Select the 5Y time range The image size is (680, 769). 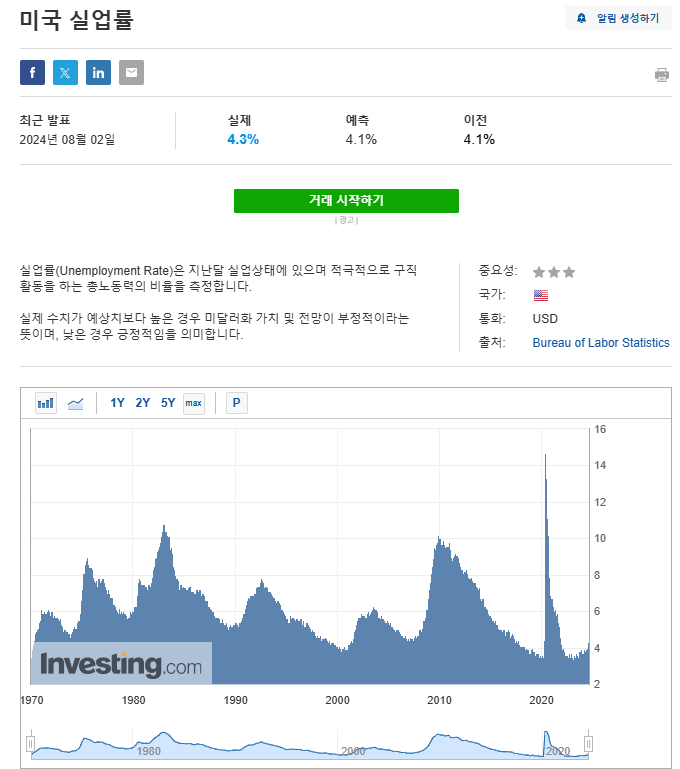168,403
